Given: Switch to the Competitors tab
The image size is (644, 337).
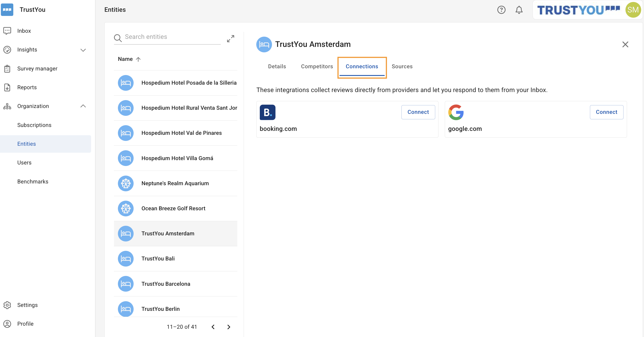Looking at the screenshot, I should click(317, 67).
